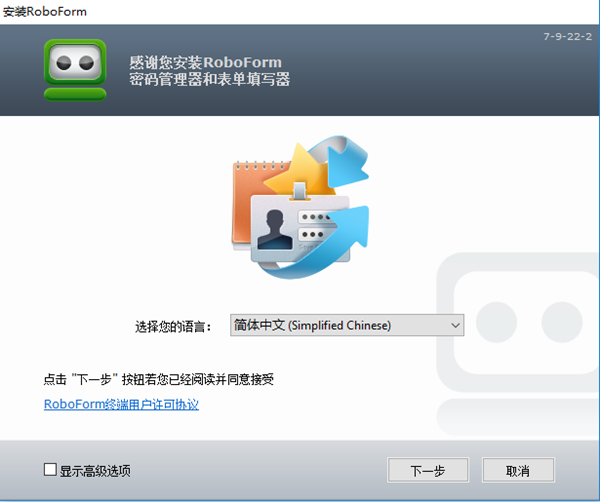Click the 显示高级选项 label text
This screenshot has width=600, height=502.
[x=95, y=470]
